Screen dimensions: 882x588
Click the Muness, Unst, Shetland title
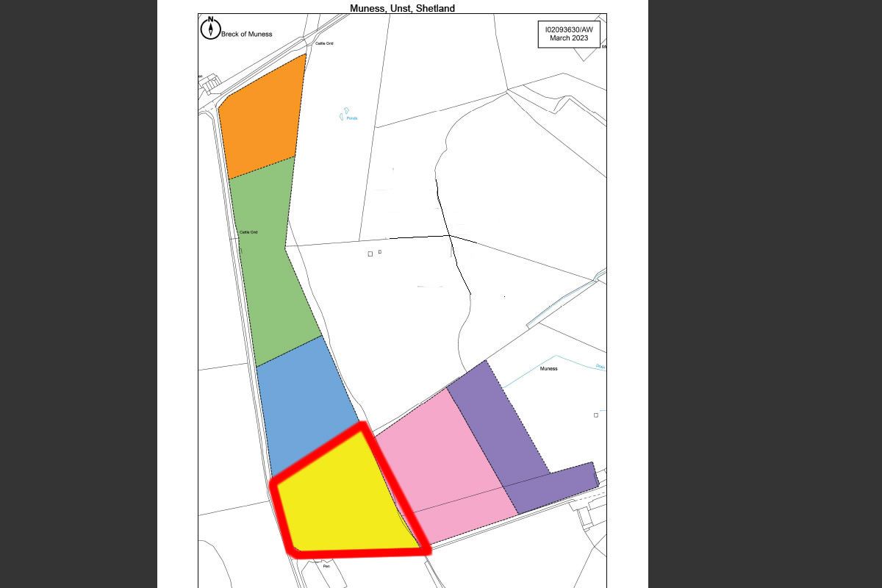[x=402, y=8]
